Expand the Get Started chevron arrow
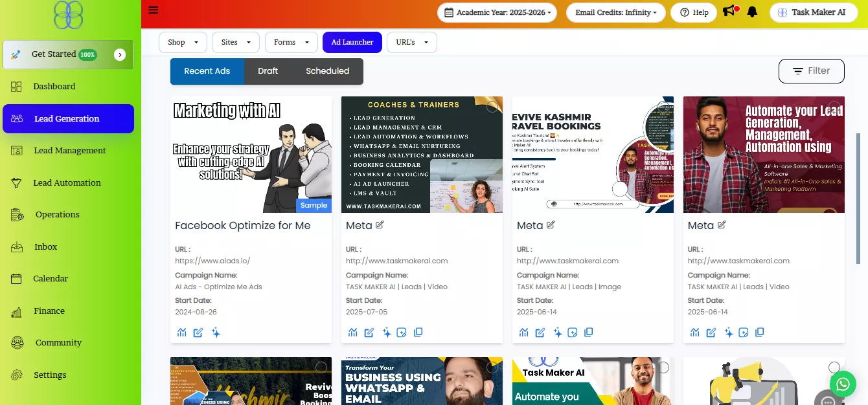This screenshot has width=868, height=405. point(120,55)
